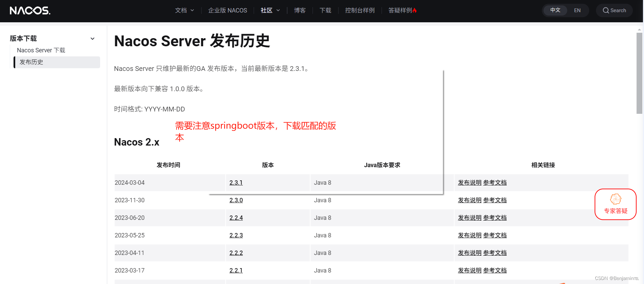Open 参考文档 for version 2.2.2
The width and height of the screenshot is (644, 284).
[x=495, y=253]
